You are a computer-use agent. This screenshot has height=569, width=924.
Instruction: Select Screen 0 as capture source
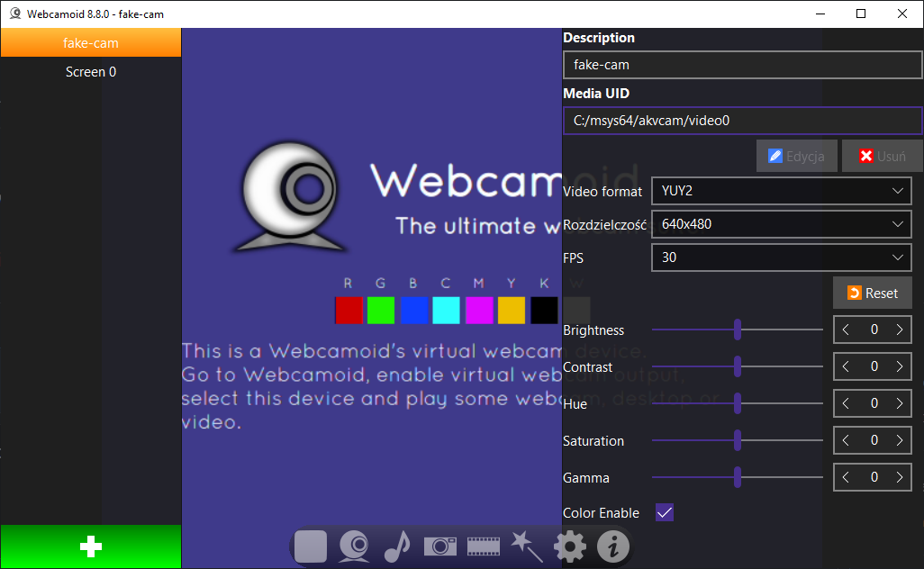[x=90, y=71]
